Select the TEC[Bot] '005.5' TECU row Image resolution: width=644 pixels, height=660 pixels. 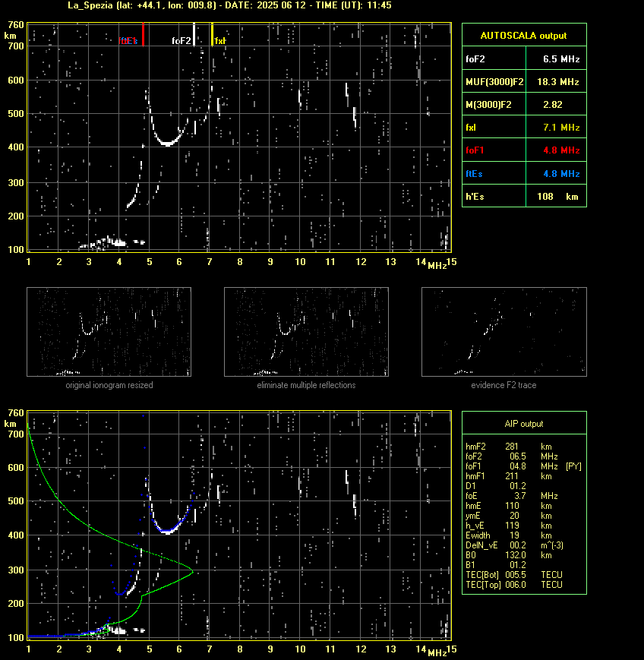[514, 575]
